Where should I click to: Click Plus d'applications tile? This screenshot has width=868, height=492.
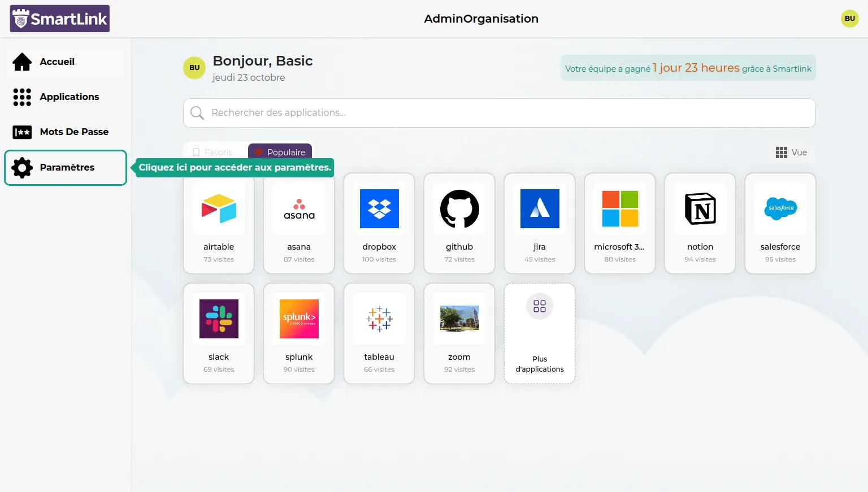540,333
